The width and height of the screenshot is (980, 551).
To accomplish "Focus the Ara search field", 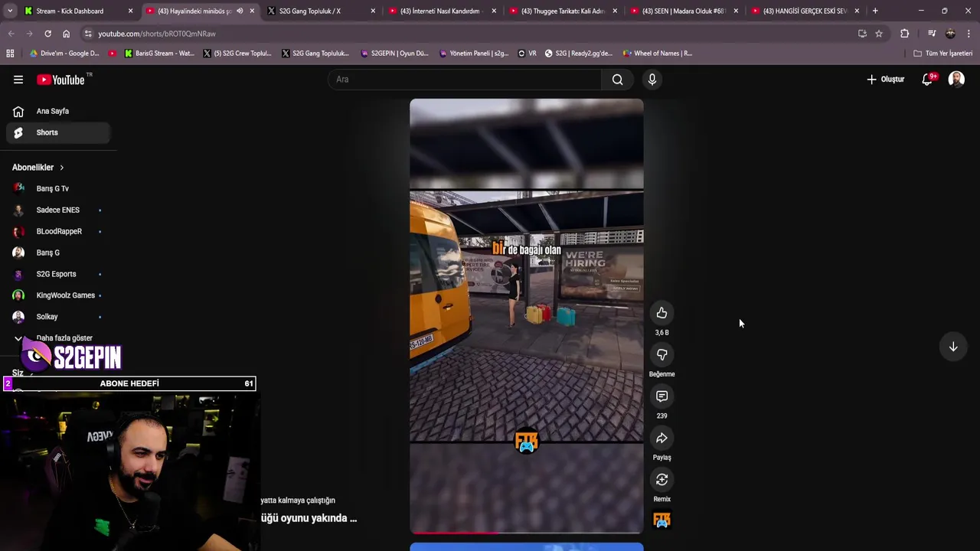I will pyautogui.click(x=465, y=80).
